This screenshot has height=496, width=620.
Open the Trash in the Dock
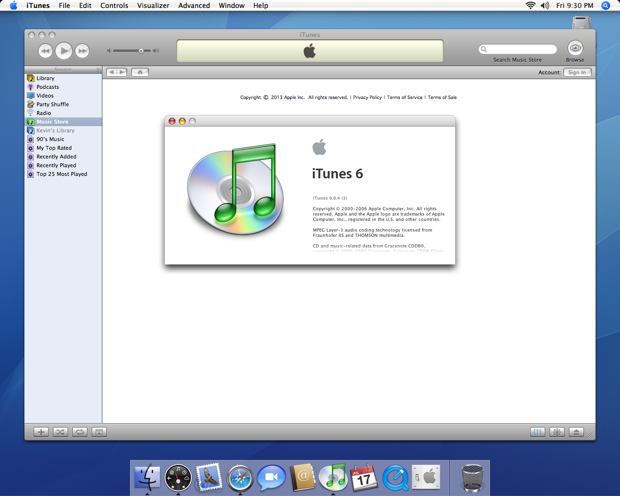click(473, 478)
